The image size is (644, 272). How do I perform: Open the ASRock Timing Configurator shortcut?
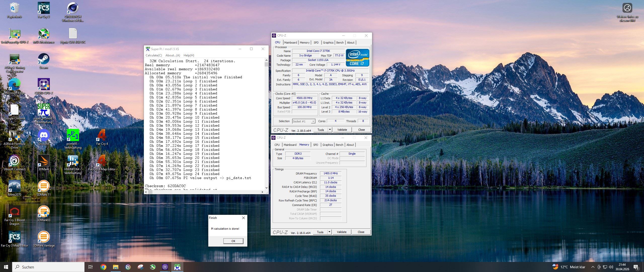coord(14,63)
